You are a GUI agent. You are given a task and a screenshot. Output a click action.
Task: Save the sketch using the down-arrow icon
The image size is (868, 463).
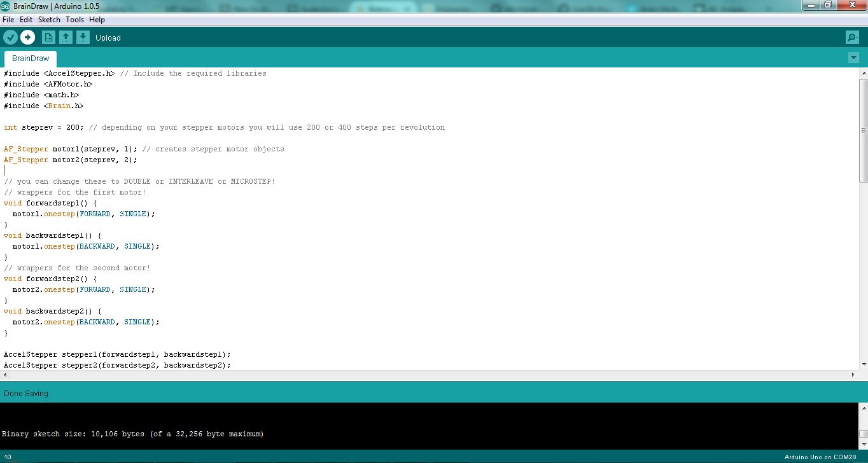click(83, 38)
